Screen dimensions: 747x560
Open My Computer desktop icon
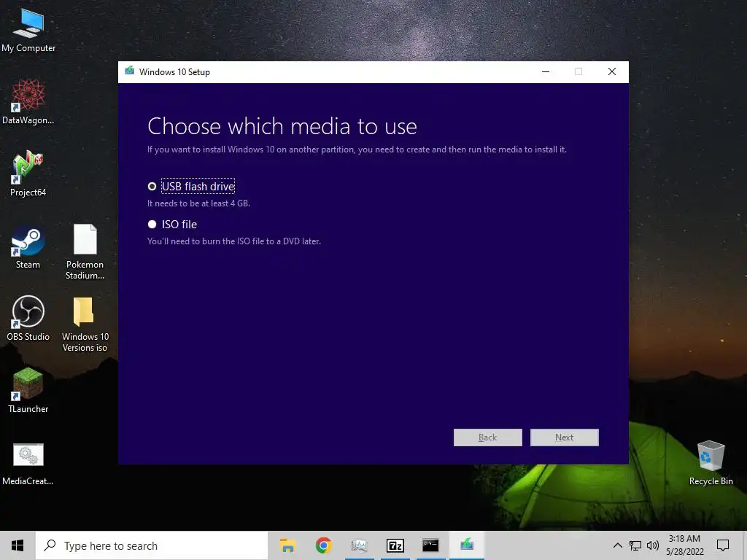tap(28, 31)
